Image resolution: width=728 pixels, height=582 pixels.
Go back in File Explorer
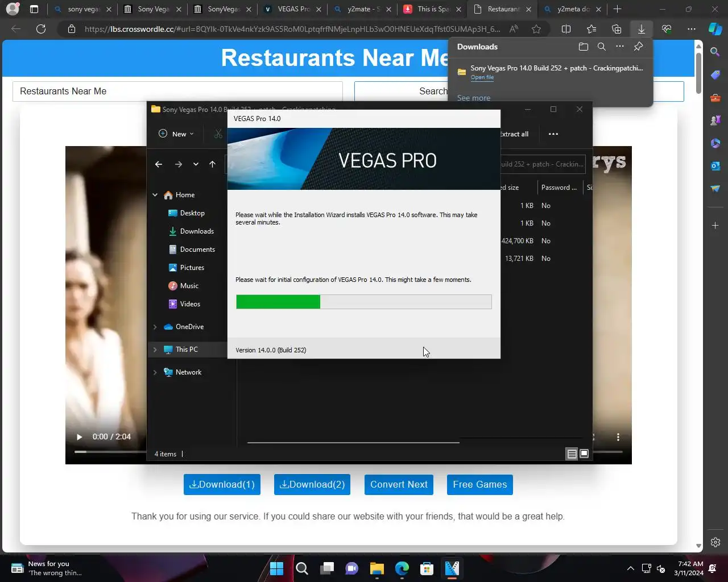159,164
